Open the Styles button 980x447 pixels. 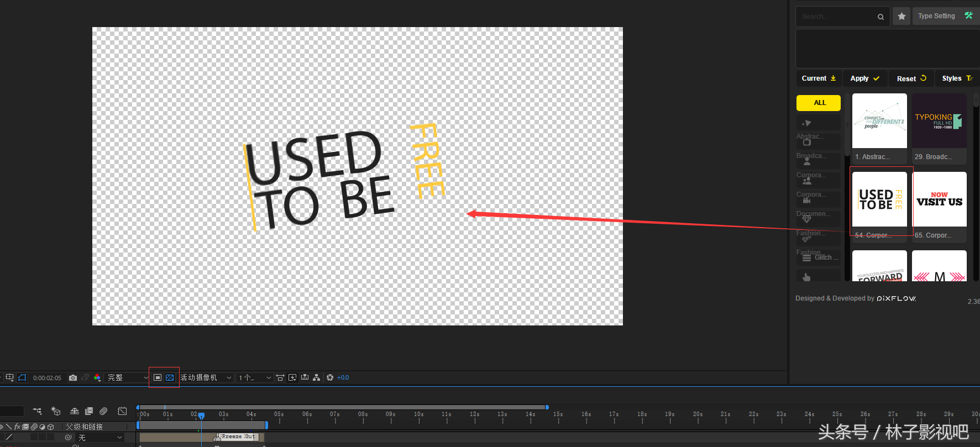pos(957,78)
